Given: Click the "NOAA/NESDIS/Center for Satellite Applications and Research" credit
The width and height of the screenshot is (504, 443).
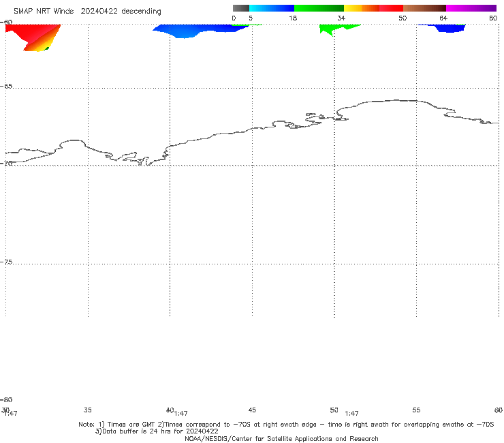Looking at the screenshot, I should 281,438.
